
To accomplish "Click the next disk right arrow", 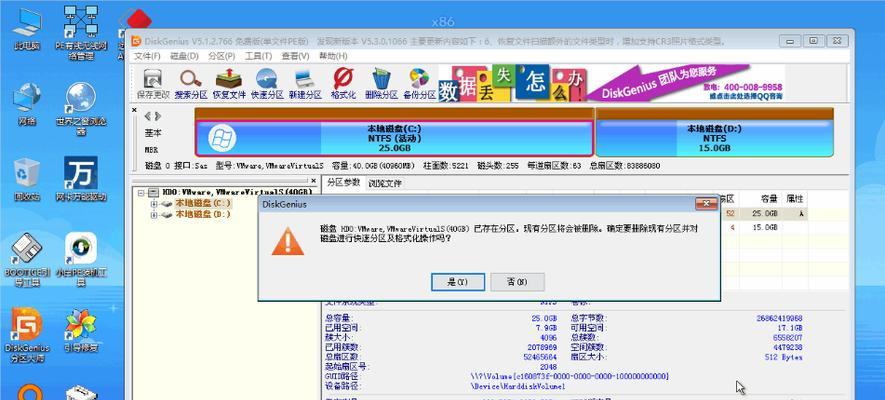I will click(x=158, y=116).
